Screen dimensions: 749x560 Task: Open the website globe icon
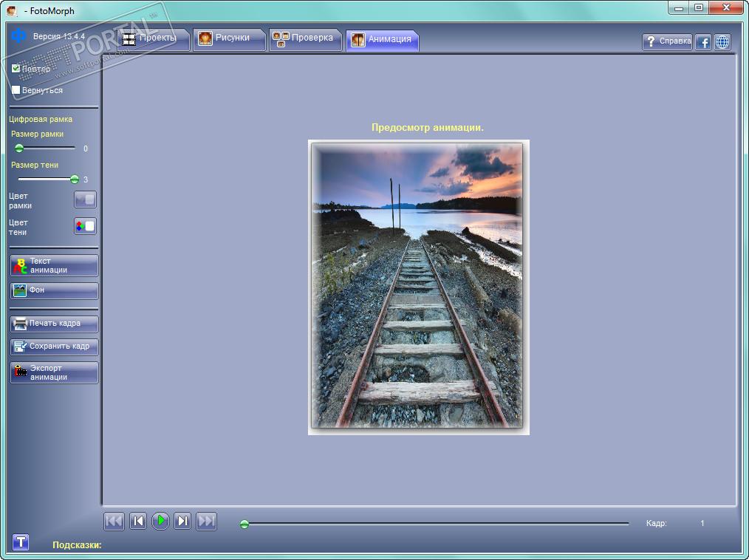click(x=722, y=42)
